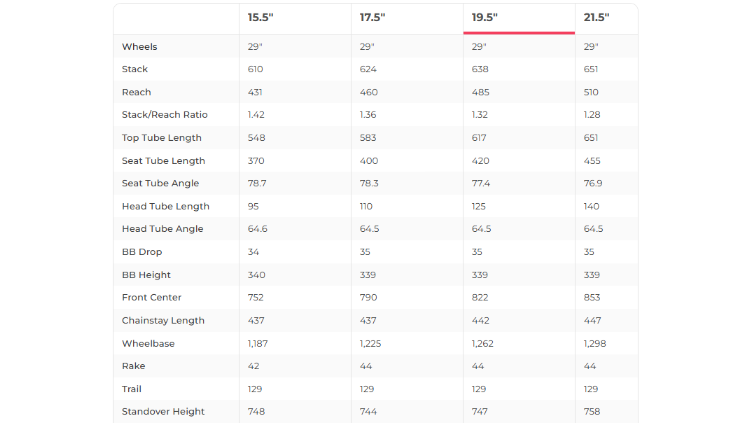Select the 17.5" size column header
The height and width of the screenshot is (424, 753).
coord(374,18)
